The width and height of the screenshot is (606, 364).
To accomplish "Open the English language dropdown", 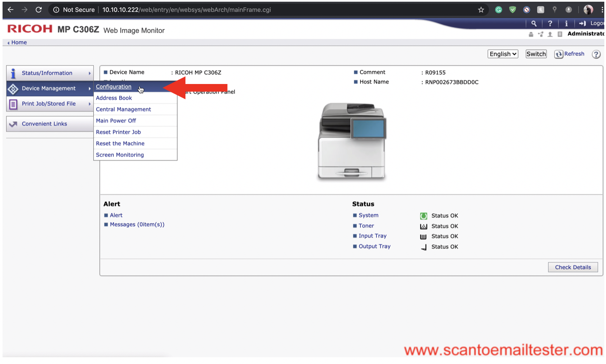I will click(x=503, y=54).
